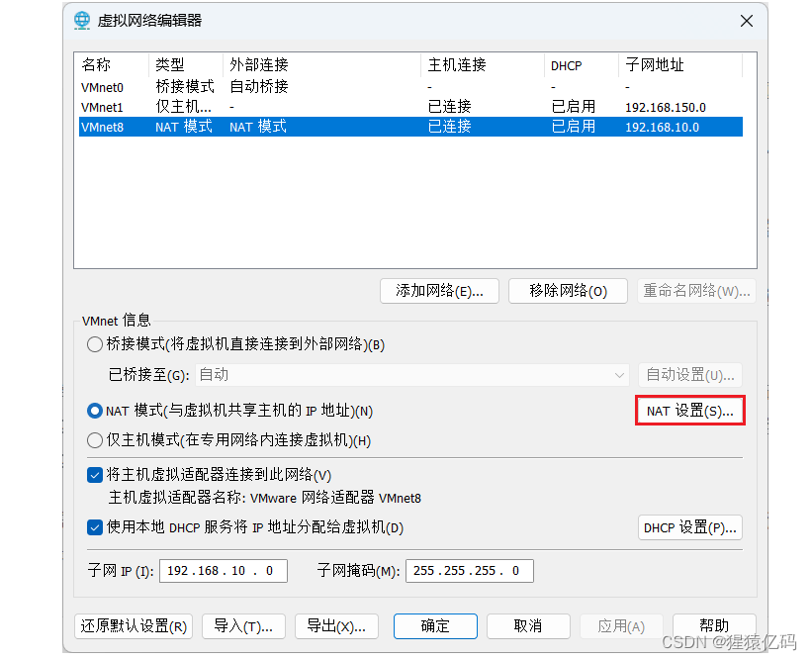Click 帮助 button
The height and width of the screenshot is (660, 812).
click(714, 626)
